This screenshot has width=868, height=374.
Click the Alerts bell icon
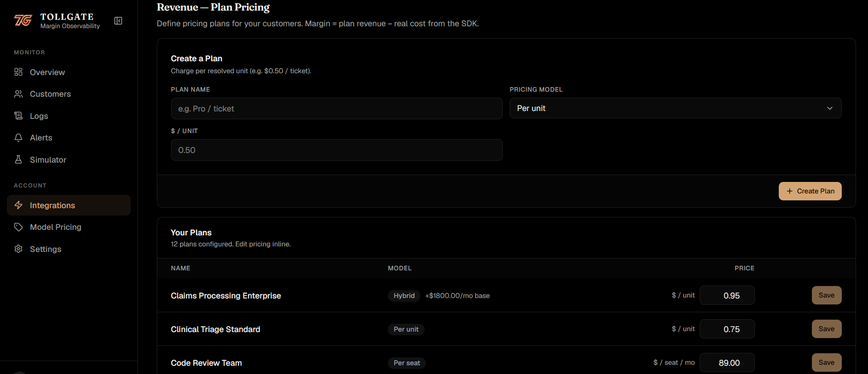click(x=18, y=138)
